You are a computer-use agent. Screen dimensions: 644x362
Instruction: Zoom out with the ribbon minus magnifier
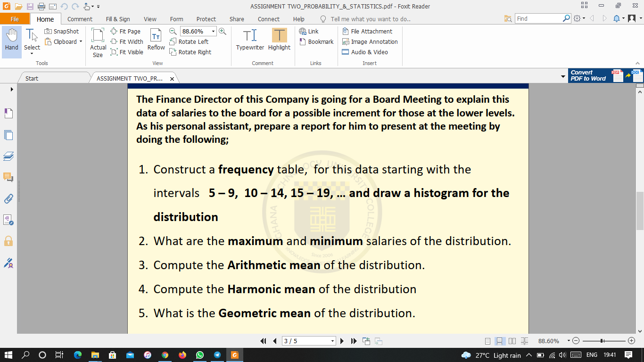[173, 31]
